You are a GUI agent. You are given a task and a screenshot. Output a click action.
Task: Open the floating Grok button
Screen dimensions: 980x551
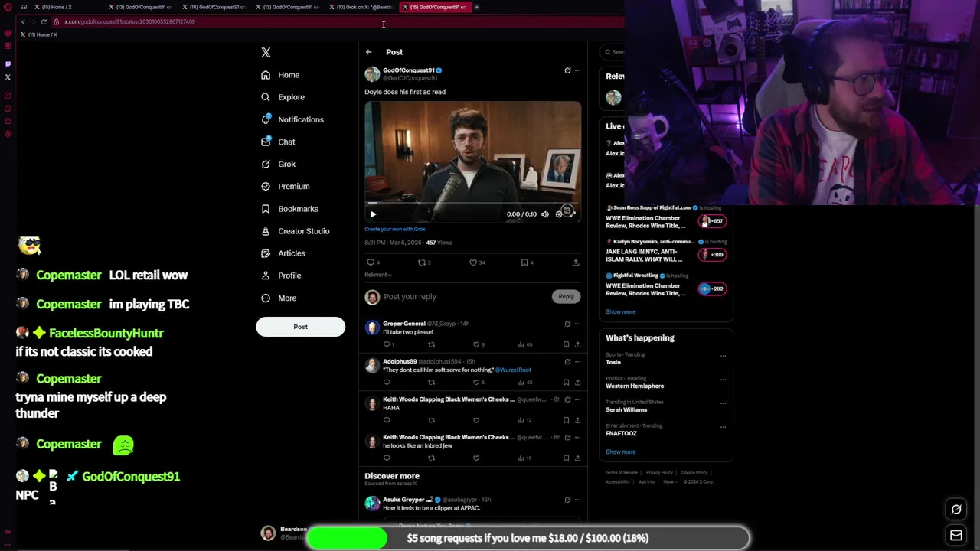(956, 510)
